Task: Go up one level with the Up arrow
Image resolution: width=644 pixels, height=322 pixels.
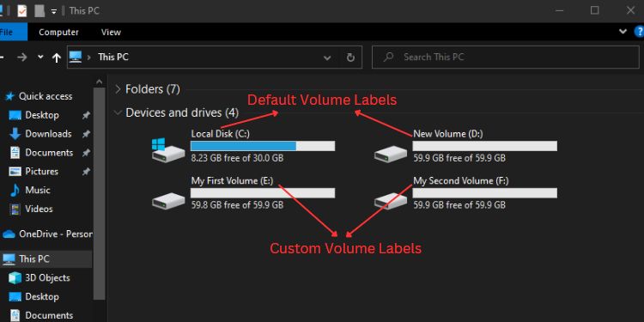Action: (57, 58)
